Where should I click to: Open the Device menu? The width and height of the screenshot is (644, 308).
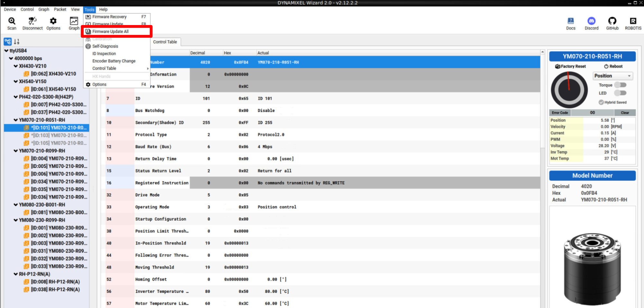10,9
